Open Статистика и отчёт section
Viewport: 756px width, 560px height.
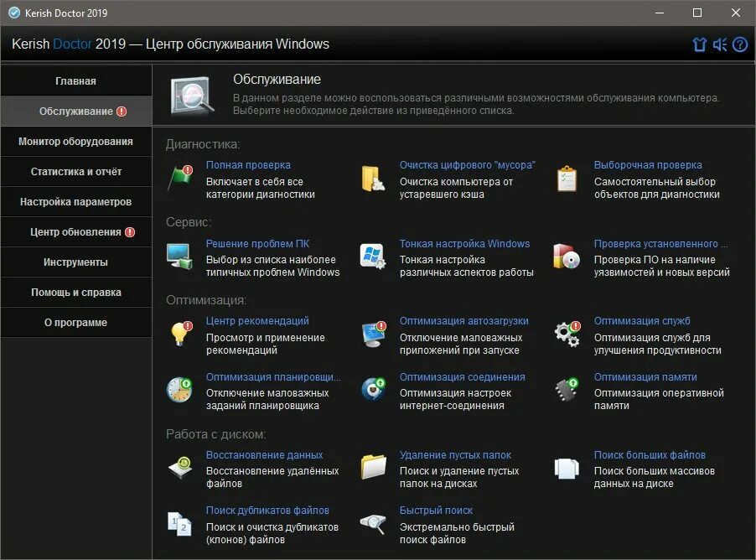pyautogui.click(x=75, y=172)
